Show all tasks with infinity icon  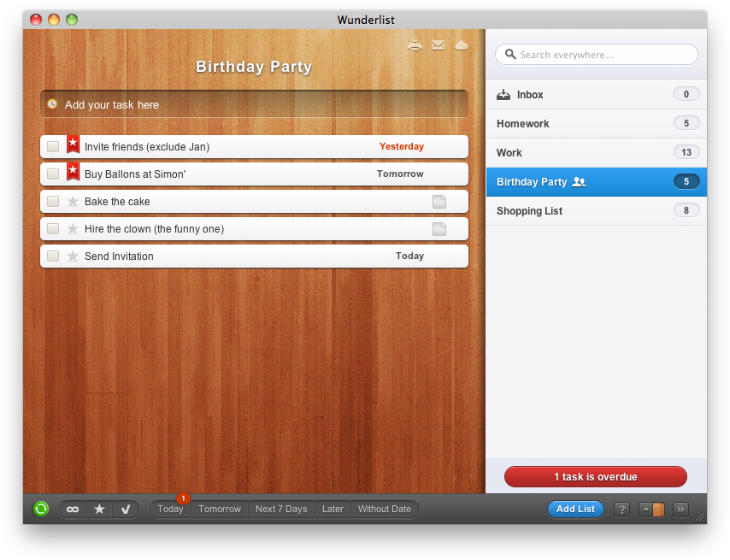pyautogui.click(x=73, y=510)
